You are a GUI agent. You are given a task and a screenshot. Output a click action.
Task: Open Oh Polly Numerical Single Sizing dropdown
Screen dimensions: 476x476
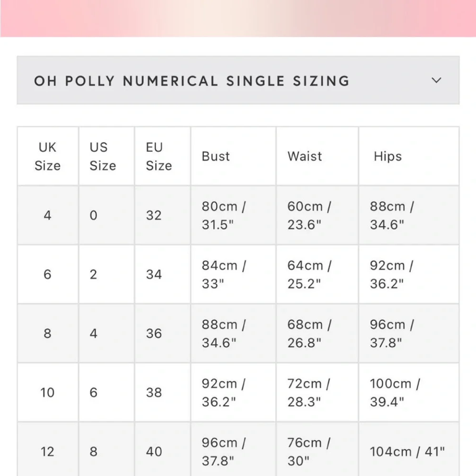click(x=238, y=80)
